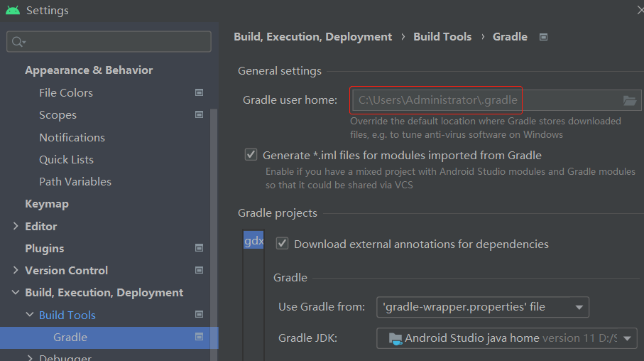Viewport: 644px width, 361px height.
Task: Uncheck Download external annotations for dependencies
Action: (282, 244)
